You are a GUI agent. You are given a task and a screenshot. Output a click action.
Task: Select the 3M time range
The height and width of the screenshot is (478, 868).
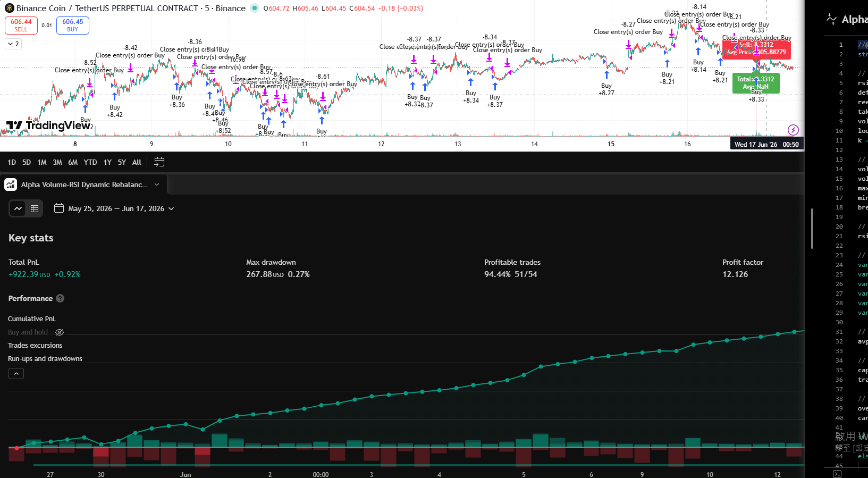coord(57,162)
